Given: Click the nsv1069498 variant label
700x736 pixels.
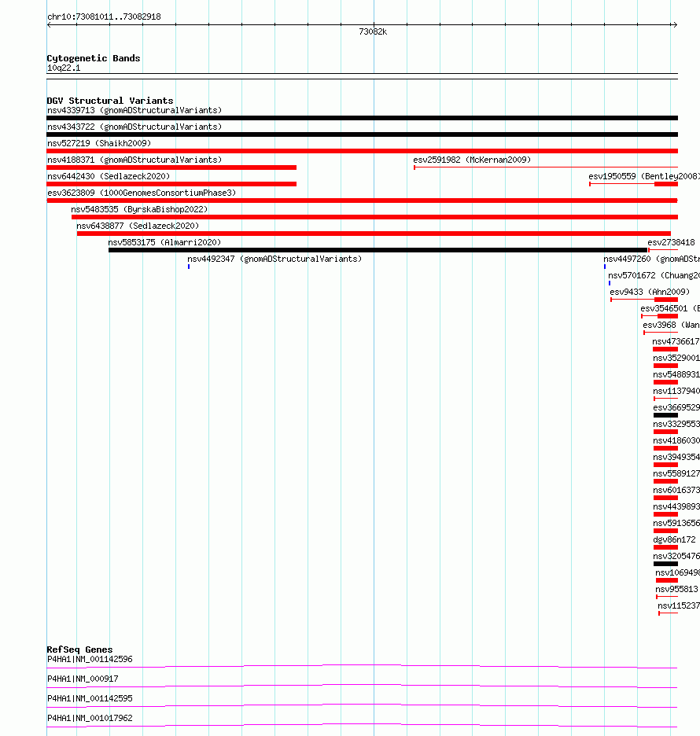Looking at the screenshot, I should coord(677,572).
